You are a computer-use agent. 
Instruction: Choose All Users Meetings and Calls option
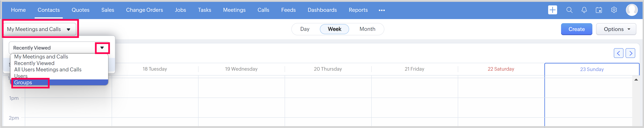pos(48,70)
